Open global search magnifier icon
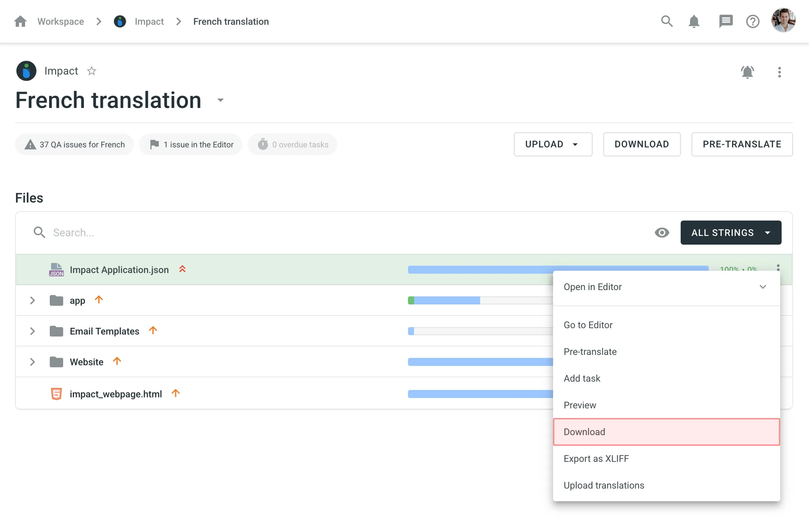The height and width of the screenshot is (532, 809). click(x=667, y=21)
